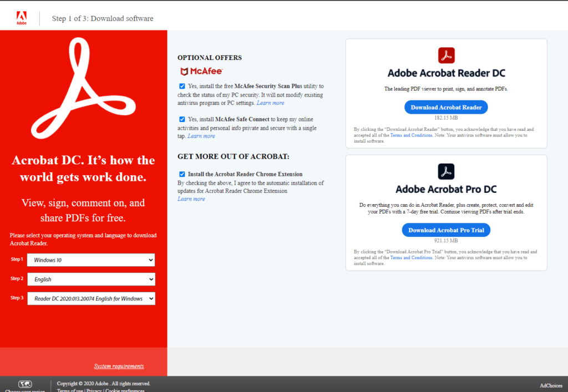Uncheck McAfee Security Scan Plus offer
Screen dimensions: 568x392
(x=182, y=86)
